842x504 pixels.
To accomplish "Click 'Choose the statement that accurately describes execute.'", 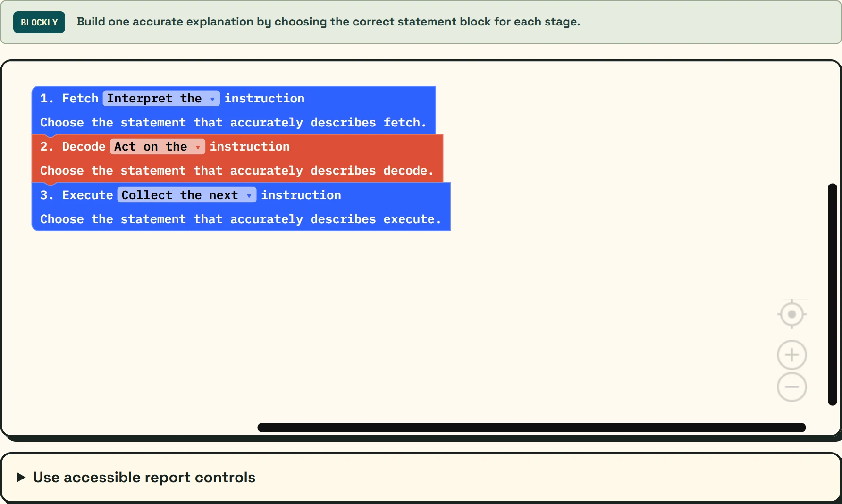I will click(241, 219).
